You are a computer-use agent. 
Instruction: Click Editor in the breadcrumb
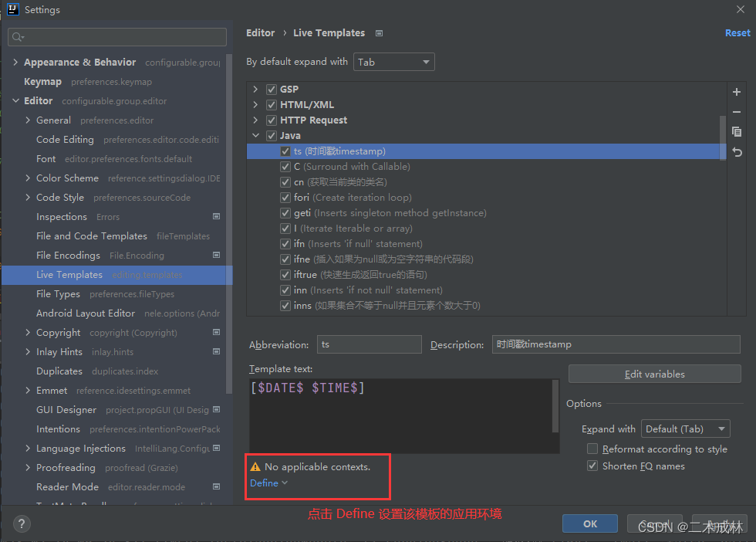[x=261, y=33]
